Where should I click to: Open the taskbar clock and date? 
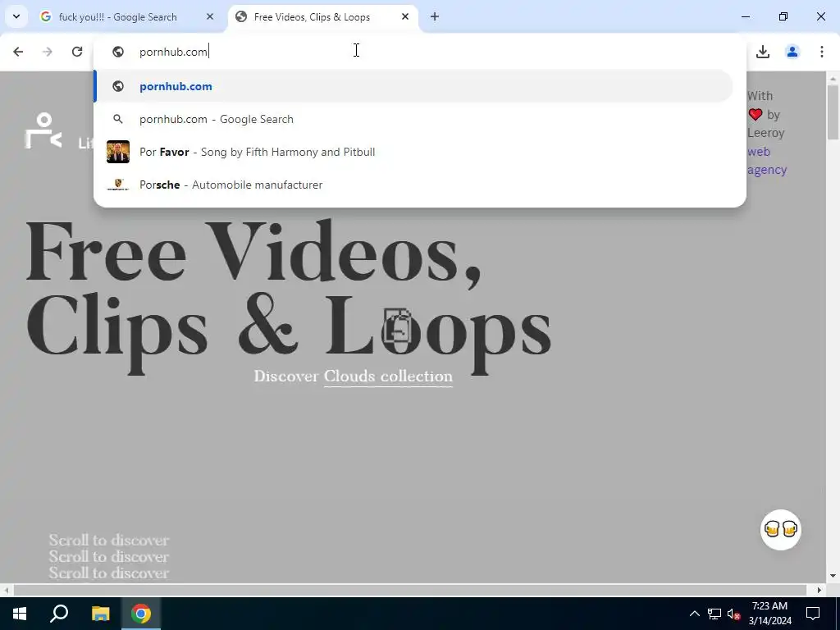point(769,614)
